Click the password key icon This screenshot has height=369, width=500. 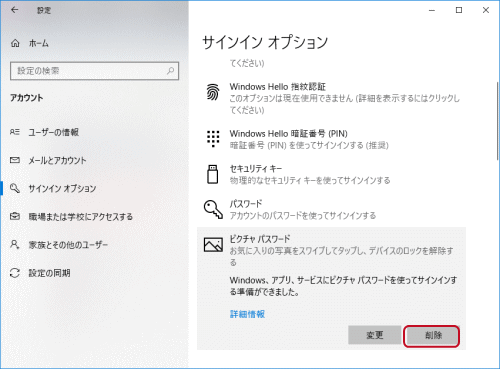coord(213,209)
